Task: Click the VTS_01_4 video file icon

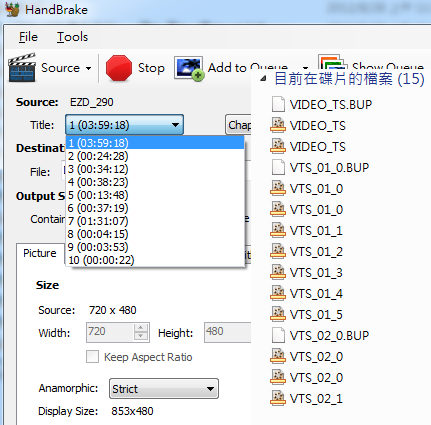Action: pos(278,293)
